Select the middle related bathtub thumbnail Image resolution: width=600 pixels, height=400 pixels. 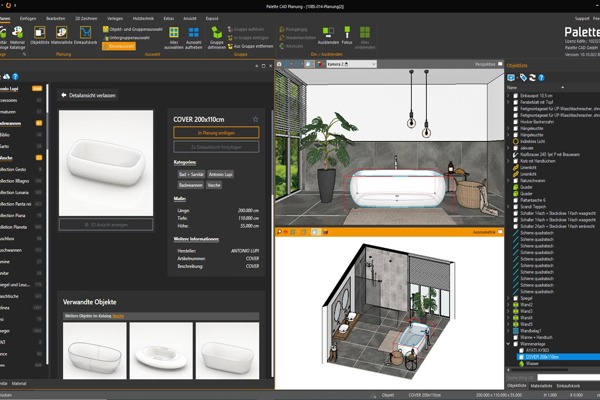[161, 349]
